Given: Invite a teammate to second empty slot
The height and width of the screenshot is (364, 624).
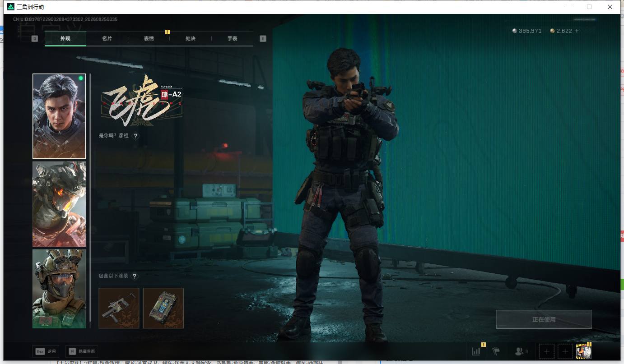Looking at the screenshot, I should (565, 351).
